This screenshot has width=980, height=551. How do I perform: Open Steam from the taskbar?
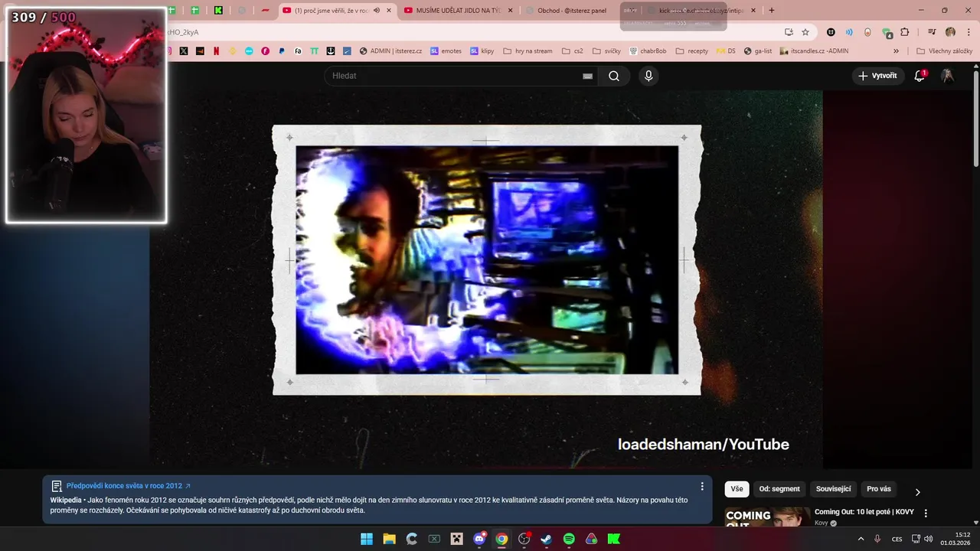547,539
